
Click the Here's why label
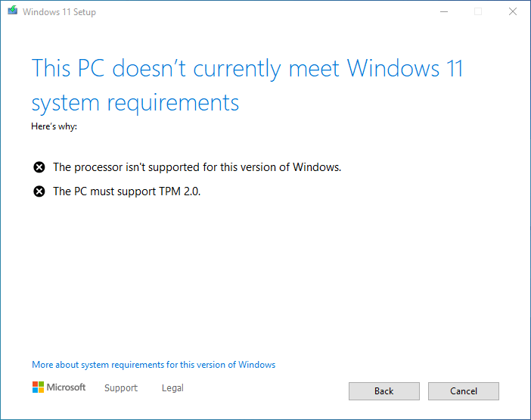pyautogui.click(x=54, y=126)
